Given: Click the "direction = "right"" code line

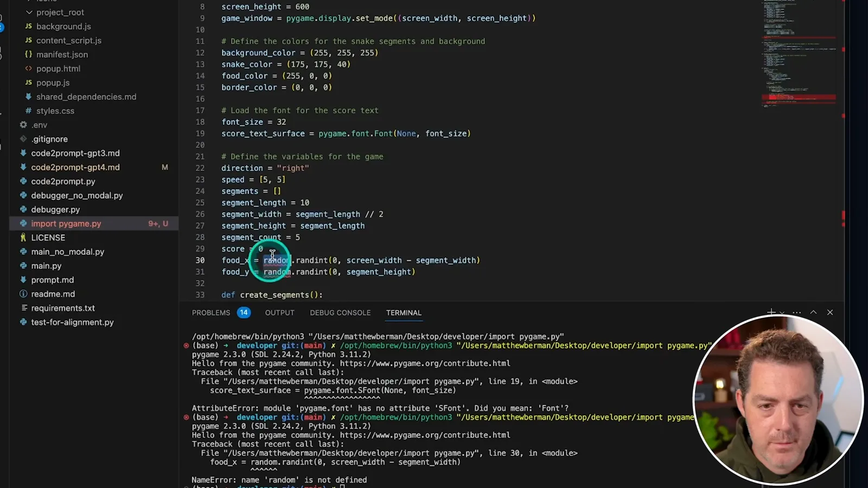Looking at the screenshot, I should coord(265,168).
